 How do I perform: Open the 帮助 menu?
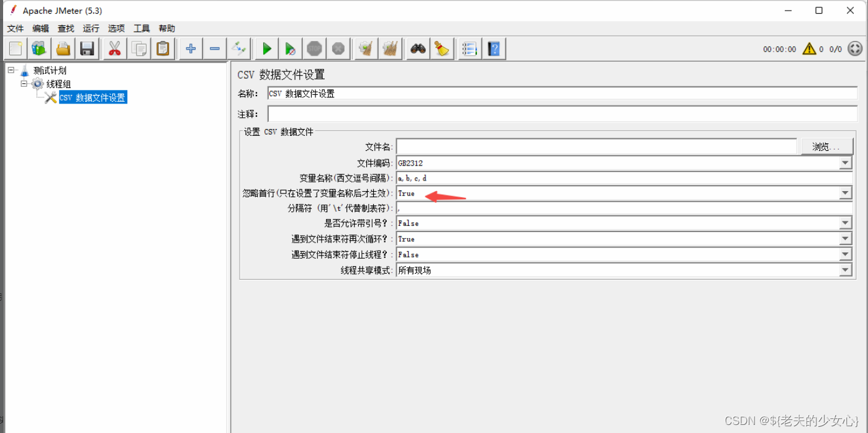pyautogui.click(x=167, y=29)
